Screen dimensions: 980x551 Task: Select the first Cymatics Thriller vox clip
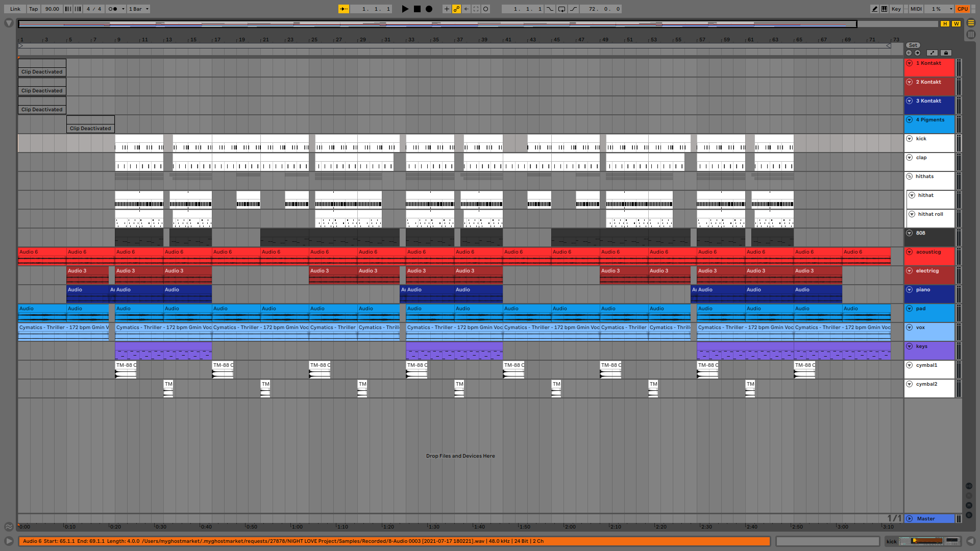click(63, 332)
